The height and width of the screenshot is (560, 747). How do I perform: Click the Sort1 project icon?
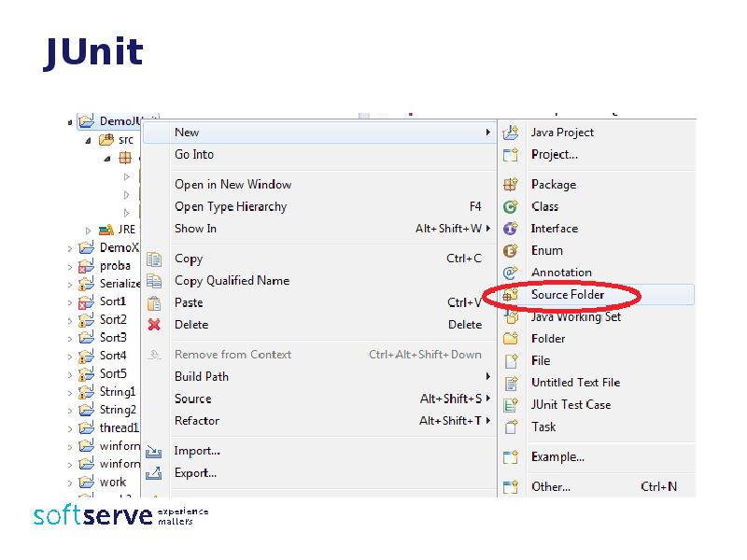(86, 301)
